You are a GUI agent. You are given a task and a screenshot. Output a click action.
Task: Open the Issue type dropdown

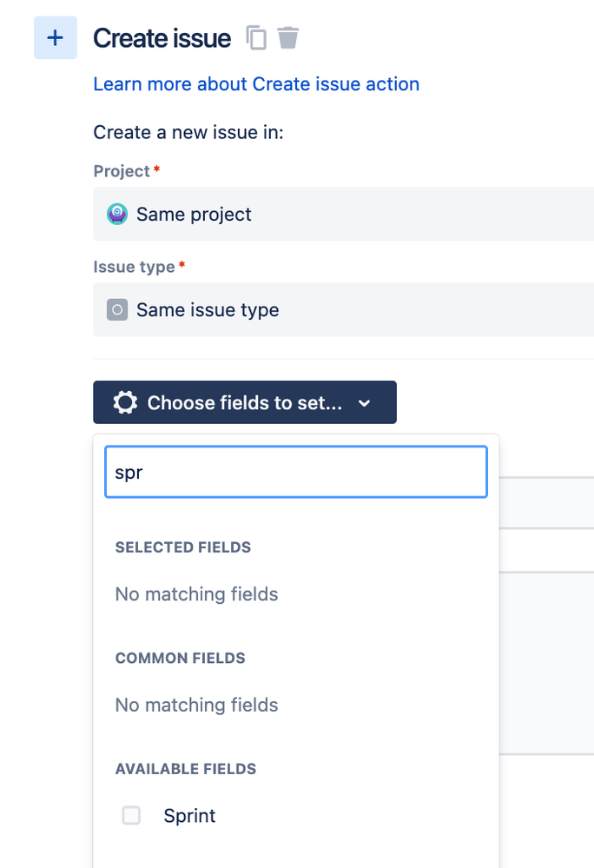click(x=347, y=310)
